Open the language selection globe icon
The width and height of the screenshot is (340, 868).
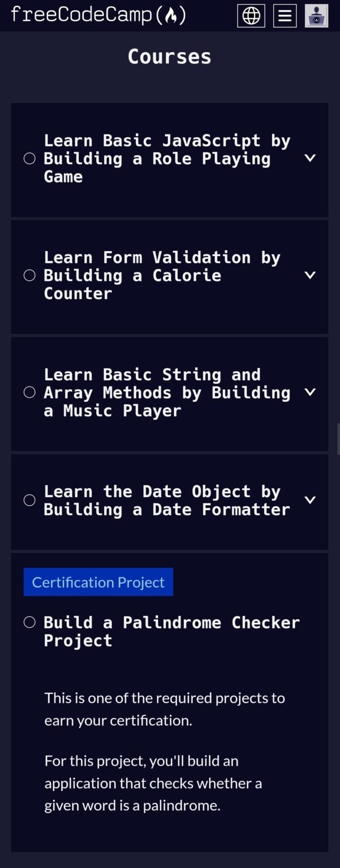251,15
